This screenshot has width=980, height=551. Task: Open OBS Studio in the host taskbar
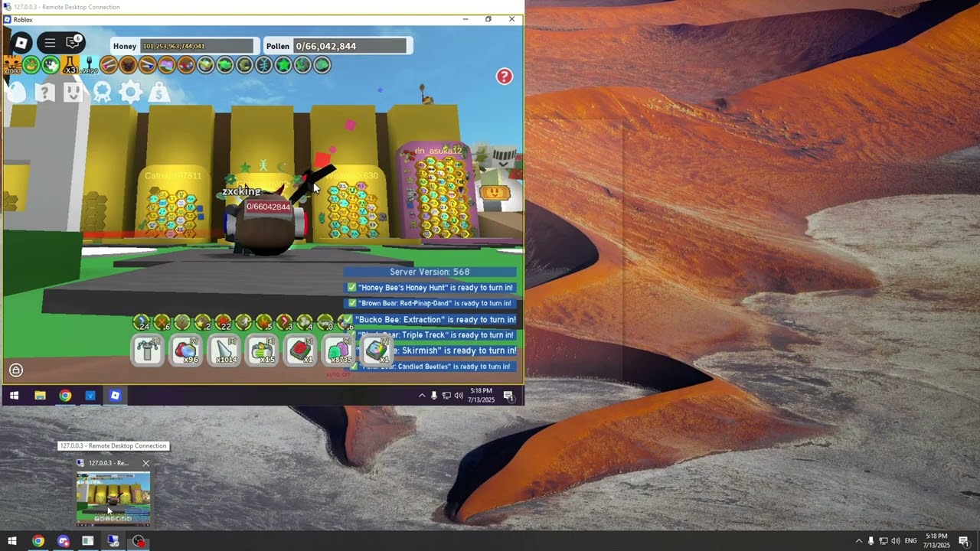point(139,541)
